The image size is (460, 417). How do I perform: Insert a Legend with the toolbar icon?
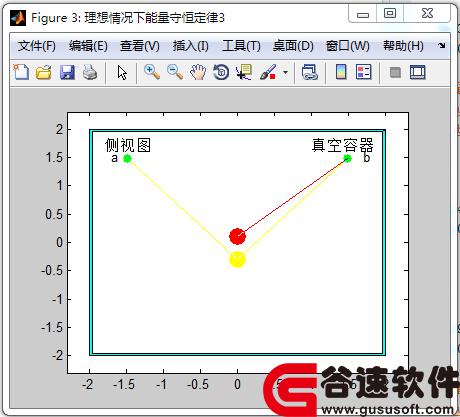pos(363,72)
